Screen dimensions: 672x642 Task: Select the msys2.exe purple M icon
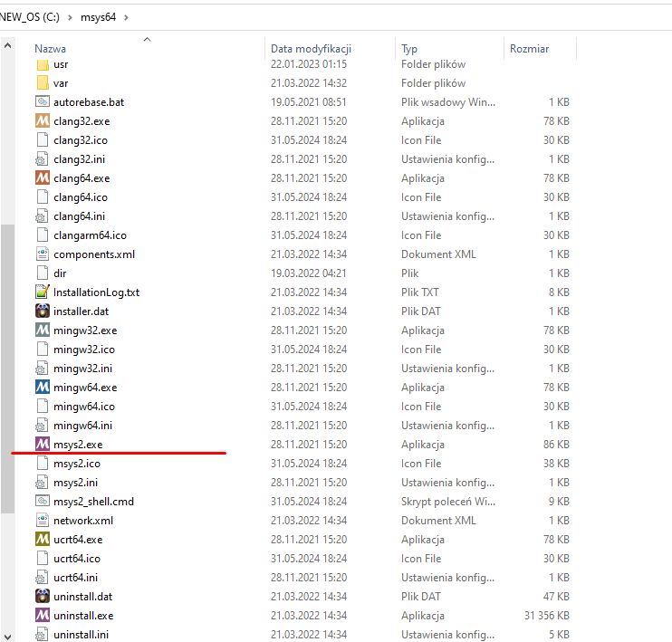(43, 444)
